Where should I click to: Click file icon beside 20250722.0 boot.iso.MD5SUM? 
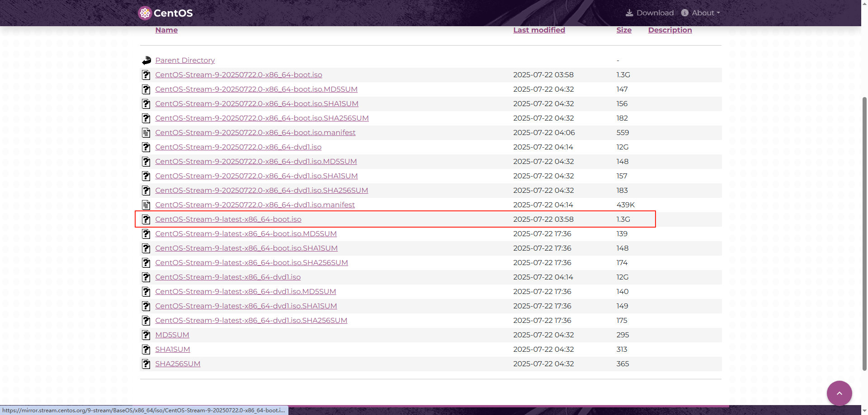pyautogui.click(x=146, y=89)
